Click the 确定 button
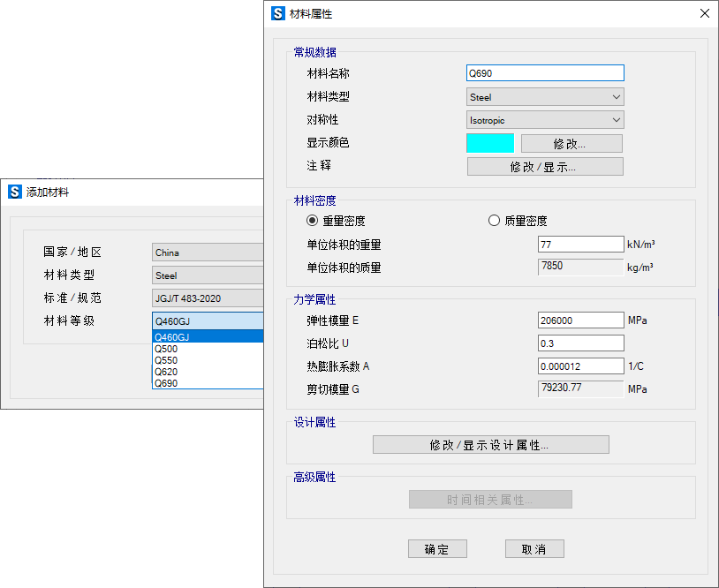This screenshot has height=588, width=719. [437, 549]
